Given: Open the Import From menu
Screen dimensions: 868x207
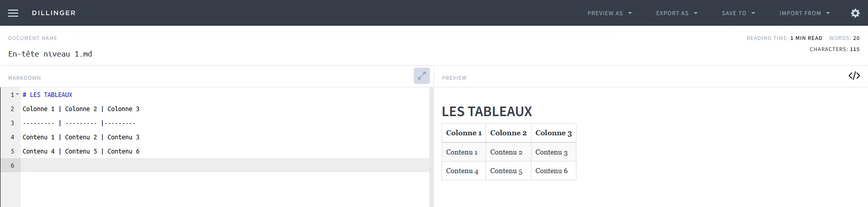Looking at the screenshot, I should pos(804,13).
